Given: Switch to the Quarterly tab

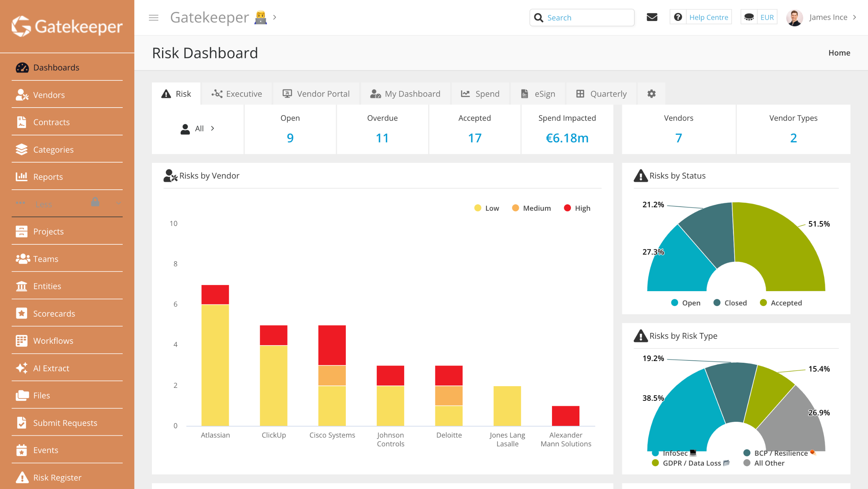Looking at the screenshot, I should [601, 94].
